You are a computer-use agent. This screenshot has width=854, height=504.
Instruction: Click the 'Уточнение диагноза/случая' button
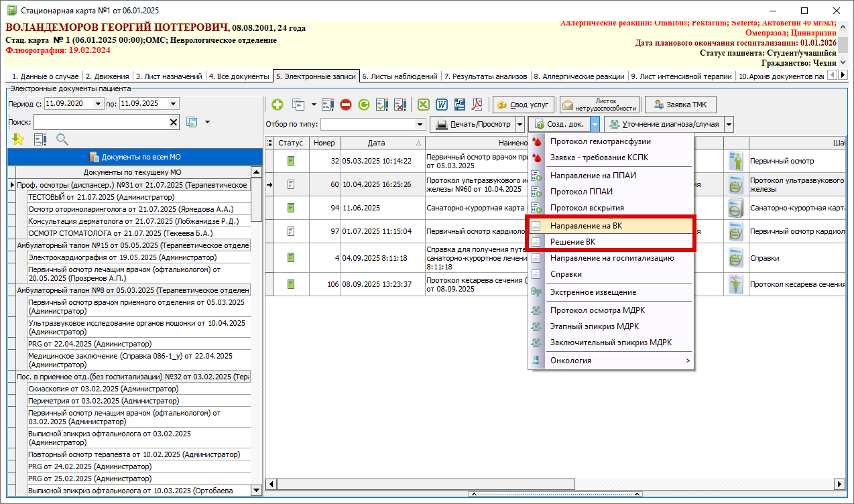[664, 124]
